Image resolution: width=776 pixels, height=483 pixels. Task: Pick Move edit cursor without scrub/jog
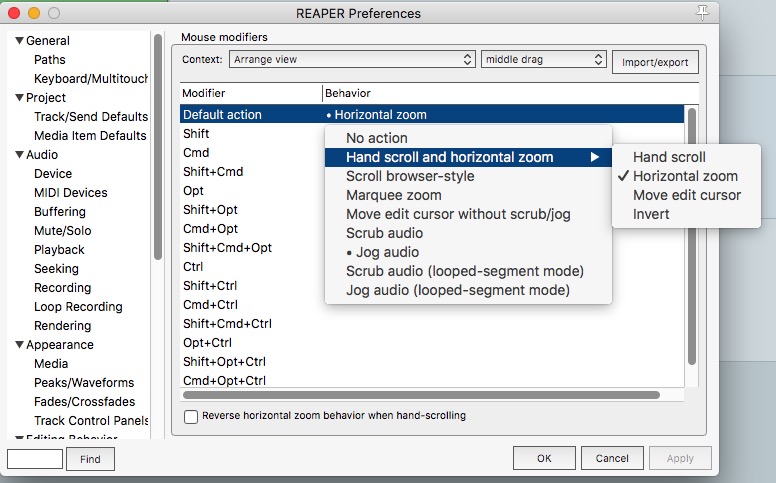(x=468, y=214)
